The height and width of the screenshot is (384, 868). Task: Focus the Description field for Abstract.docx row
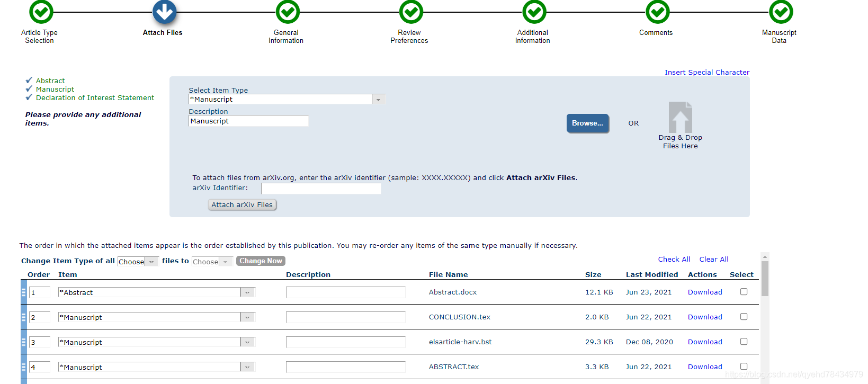pos(346,292)
